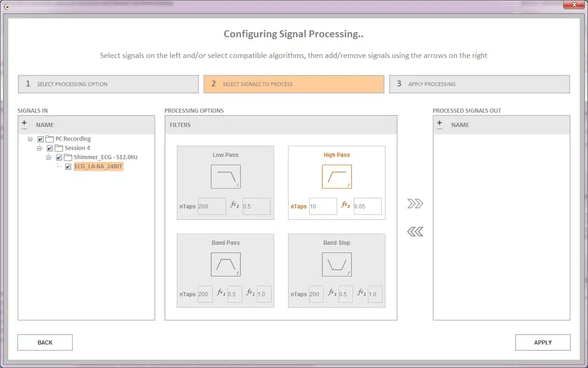Collapse the PC Recording tree node

pos(30,139)
